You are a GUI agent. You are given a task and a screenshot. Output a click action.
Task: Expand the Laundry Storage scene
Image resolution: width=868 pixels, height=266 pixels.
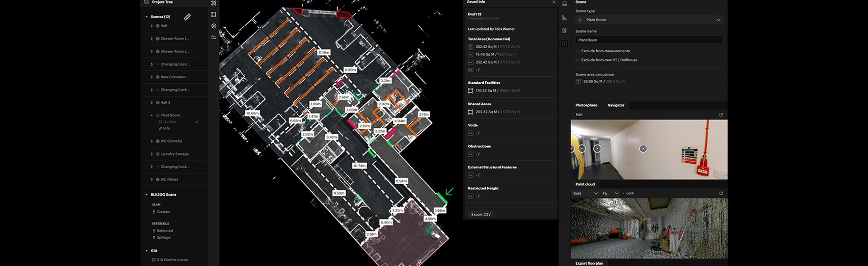152,154
